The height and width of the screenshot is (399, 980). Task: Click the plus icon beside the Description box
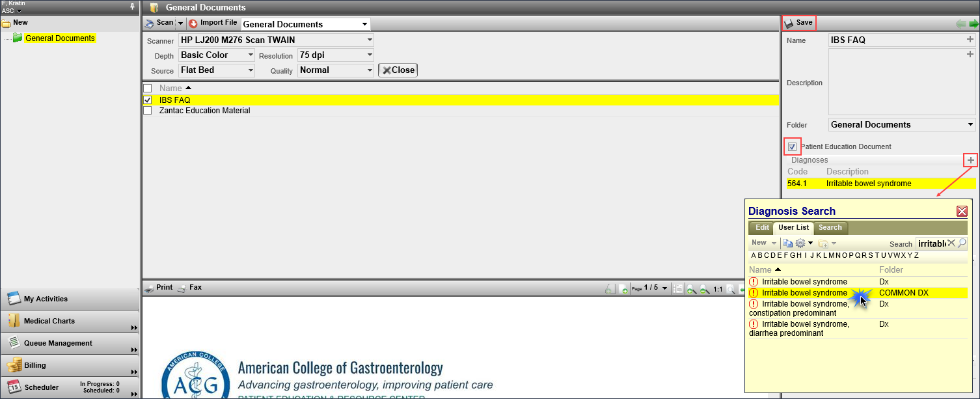(970, 55)
